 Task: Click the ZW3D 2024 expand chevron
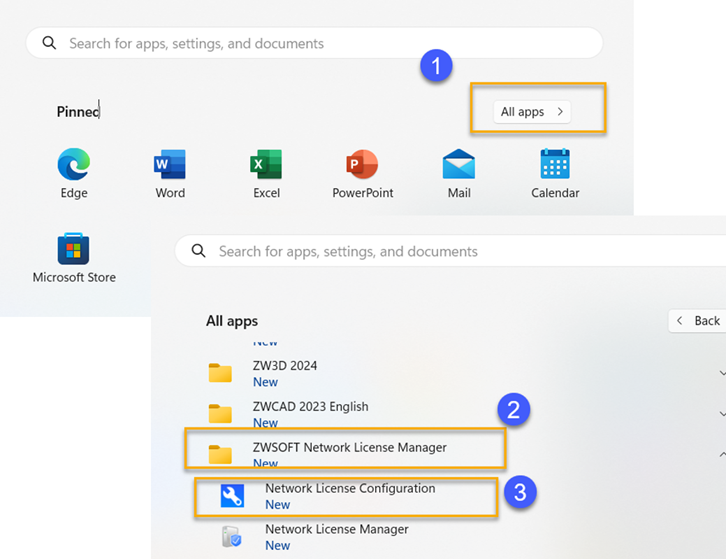(x=722, y=373)
